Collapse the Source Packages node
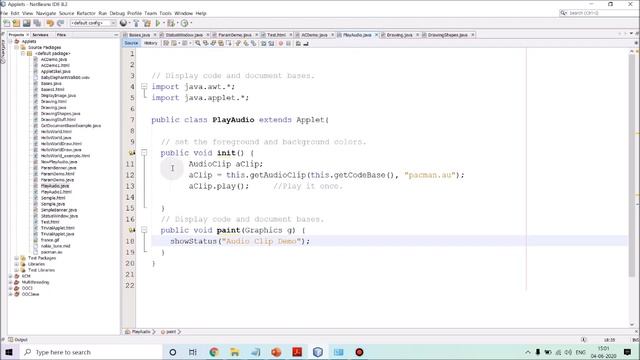Image resolution: width=640 pixels, height=360 pixels. [17, 47]
